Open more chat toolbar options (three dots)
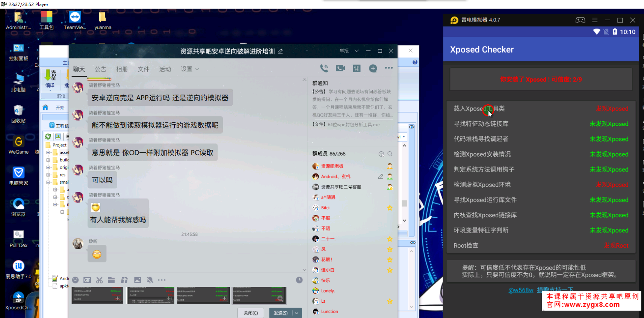This screenshot has height=318, width=644. [162, 280]
